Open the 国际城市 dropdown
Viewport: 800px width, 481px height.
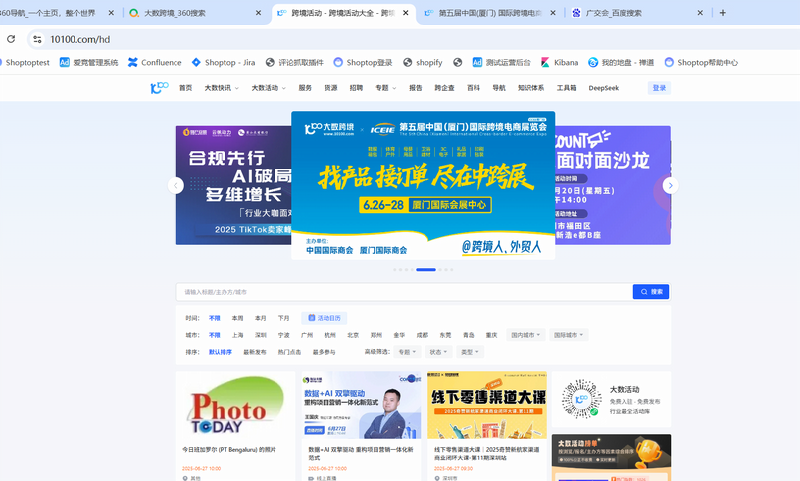pyautogui.click(x=569, y=335)
